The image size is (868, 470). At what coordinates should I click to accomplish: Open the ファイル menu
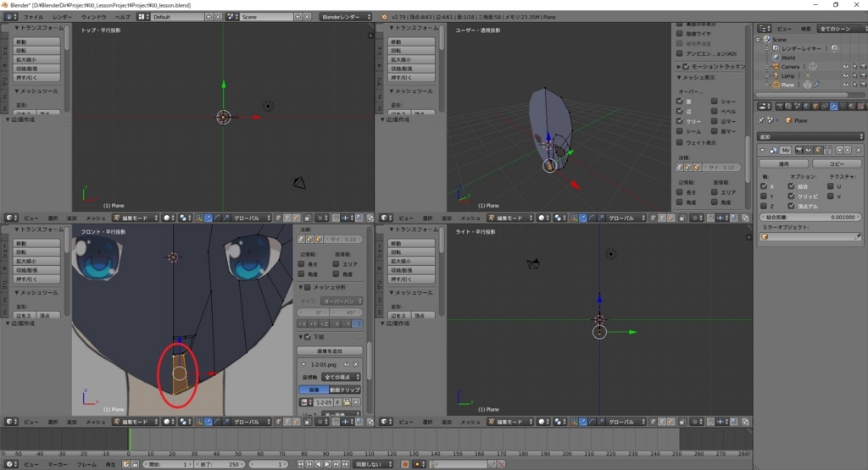tap(33, 17)
